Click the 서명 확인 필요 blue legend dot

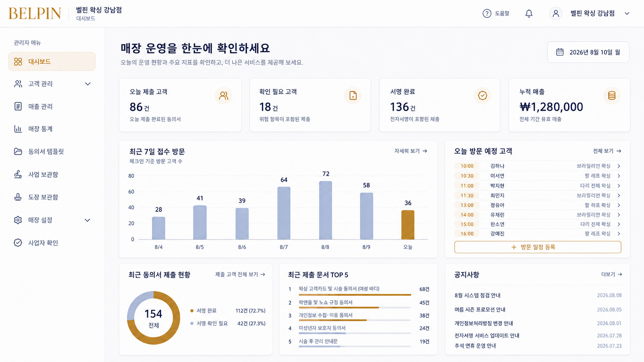(x=192, y=324)
